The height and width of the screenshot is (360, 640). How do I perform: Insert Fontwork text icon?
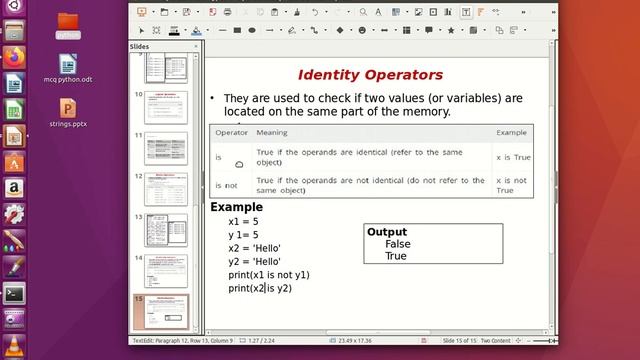click(x=481, y=12)
